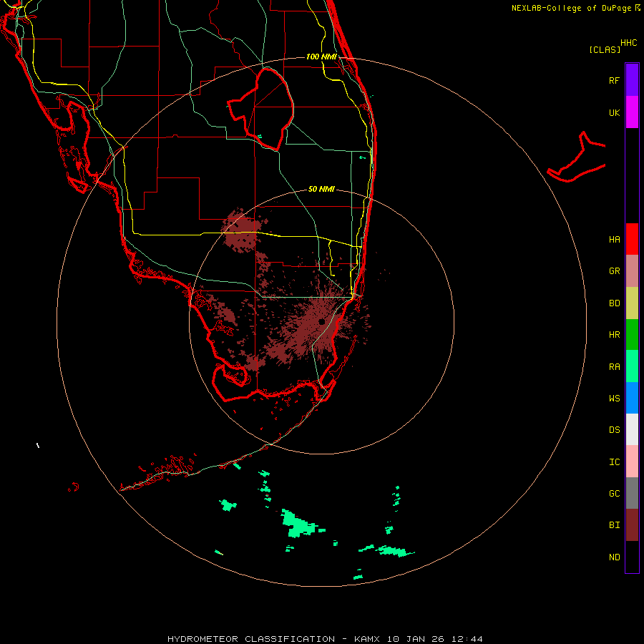Click the RA legend label
Image resolution: width=644 pixels, height=644 pixels.
614,367
